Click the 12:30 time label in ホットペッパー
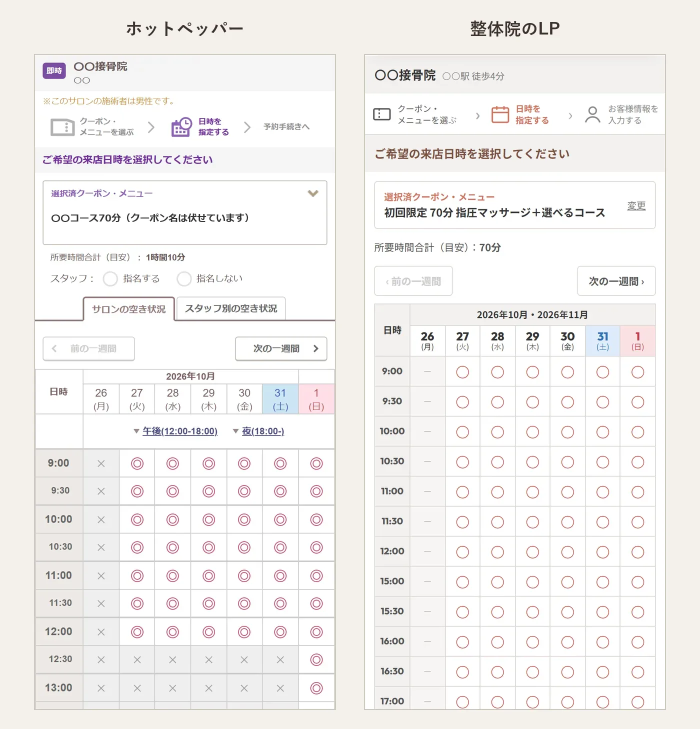 [60, 659]
